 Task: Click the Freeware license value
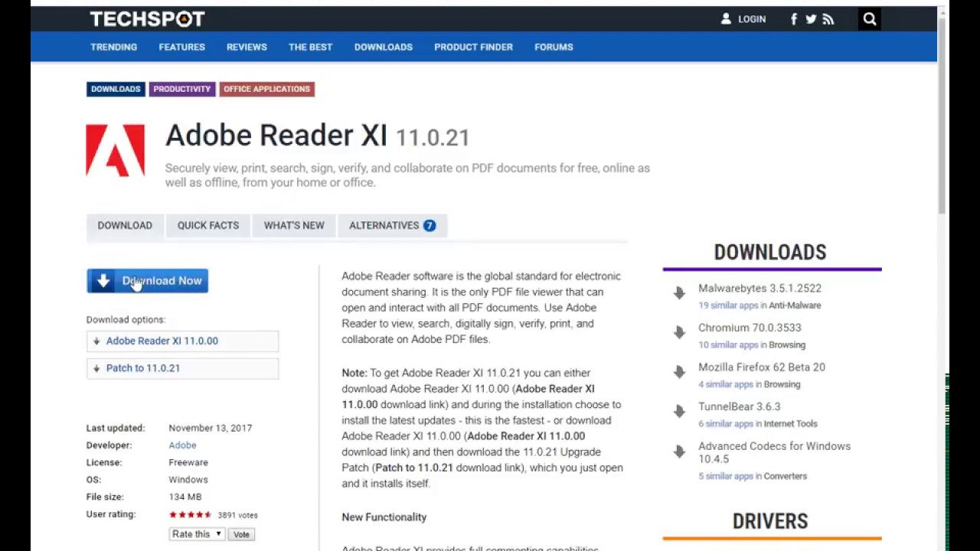coord(188,462)
